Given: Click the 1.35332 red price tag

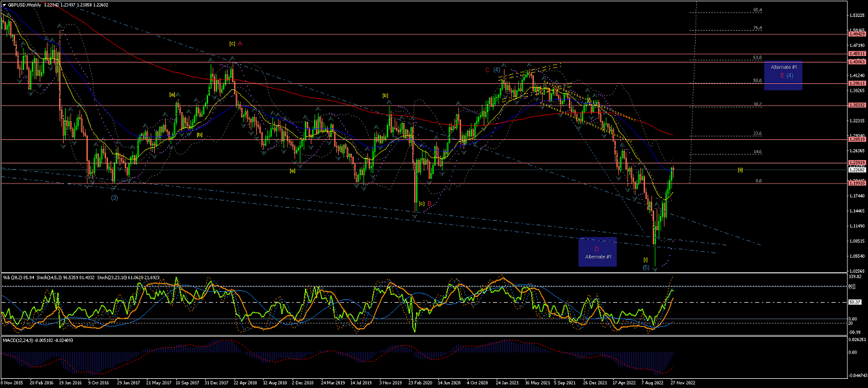Looking at the screenshot, I should pos(858,105).
